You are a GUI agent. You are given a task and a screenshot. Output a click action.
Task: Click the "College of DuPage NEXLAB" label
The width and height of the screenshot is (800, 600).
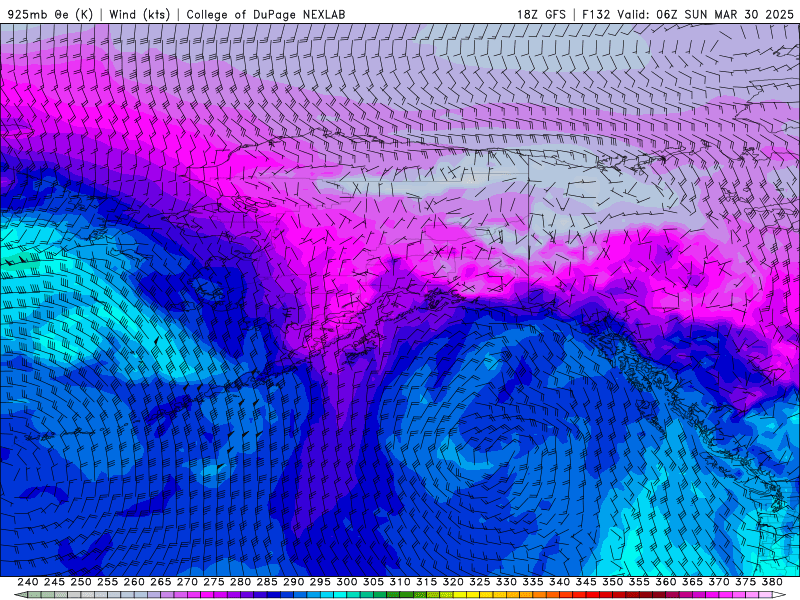point(266,14)
